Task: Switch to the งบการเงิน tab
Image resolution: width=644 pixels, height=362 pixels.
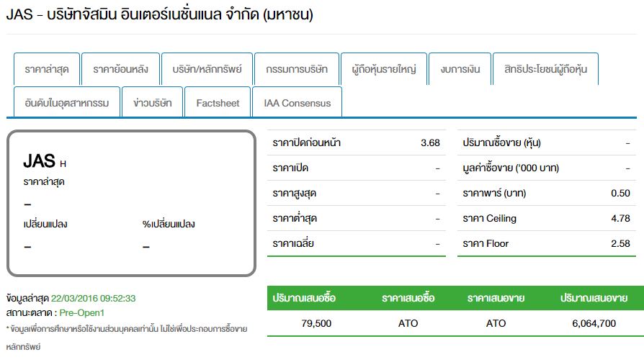Action: point(460,69)
